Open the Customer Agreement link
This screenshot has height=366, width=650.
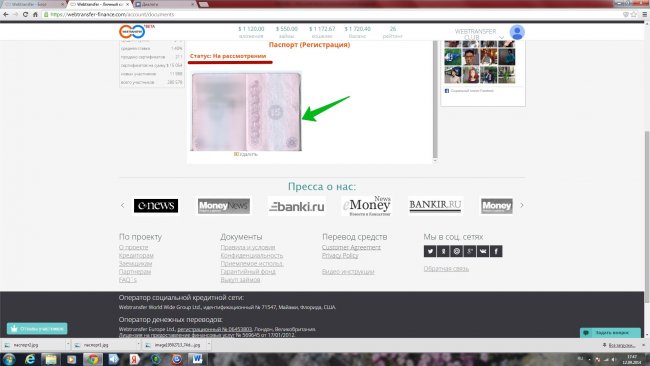click(351, 247)
